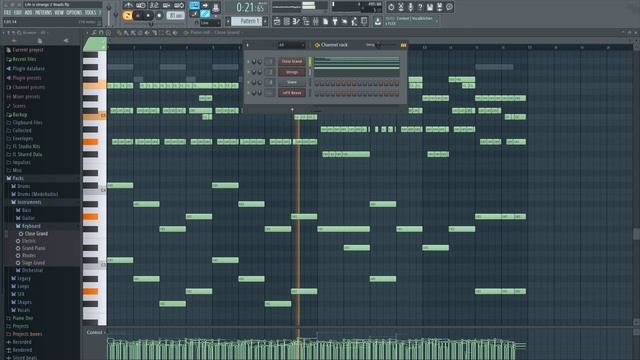Open project info speech bubble icon
640x360 pixels.
[449, 7]
